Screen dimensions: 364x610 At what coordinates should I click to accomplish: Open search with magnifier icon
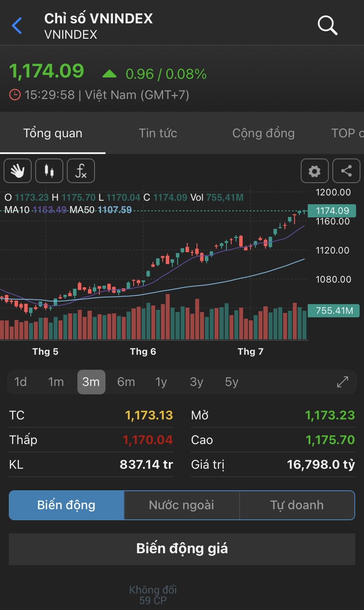click(x=327, y=26)
